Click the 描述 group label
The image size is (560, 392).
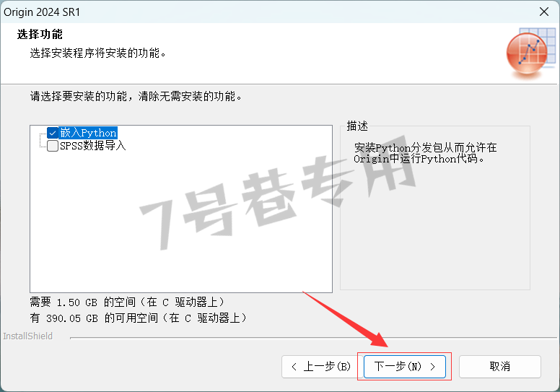point(357,126)
